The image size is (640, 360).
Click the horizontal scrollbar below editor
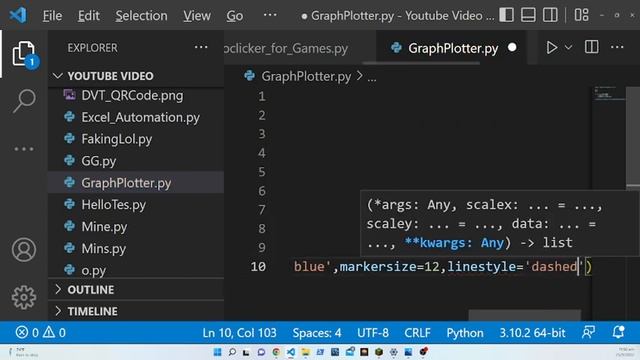pyautogui.click(x=524, y=315)
